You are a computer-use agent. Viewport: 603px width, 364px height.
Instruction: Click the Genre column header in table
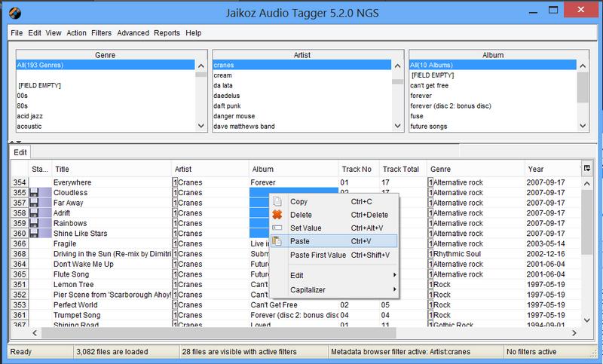(x=476, y=169)
